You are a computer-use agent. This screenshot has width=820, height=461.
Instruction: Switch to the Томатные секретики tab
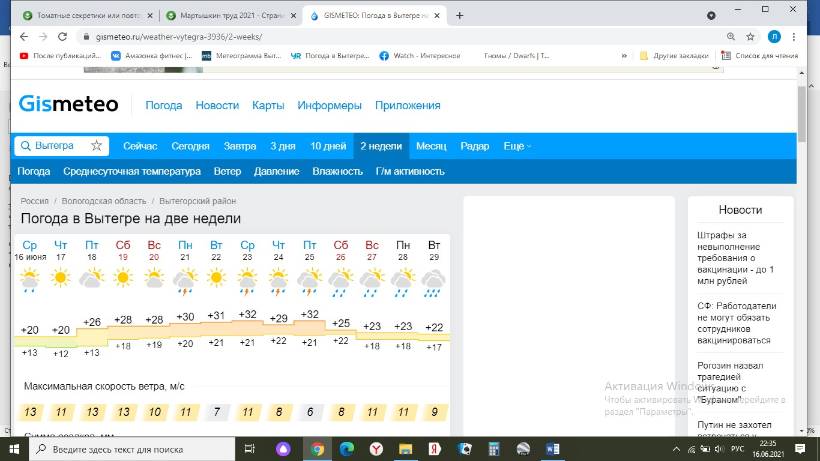(88, 16)
